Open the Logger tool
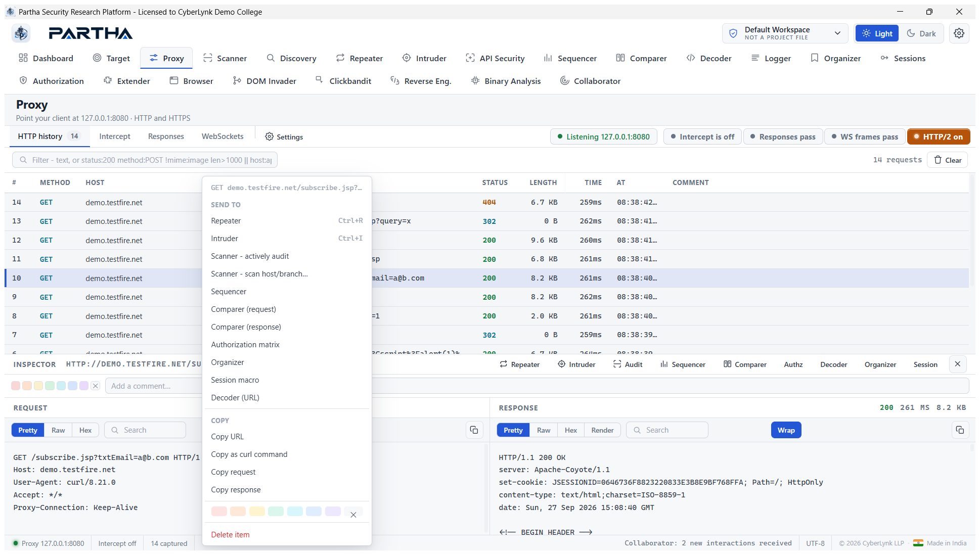 point(771,58)
